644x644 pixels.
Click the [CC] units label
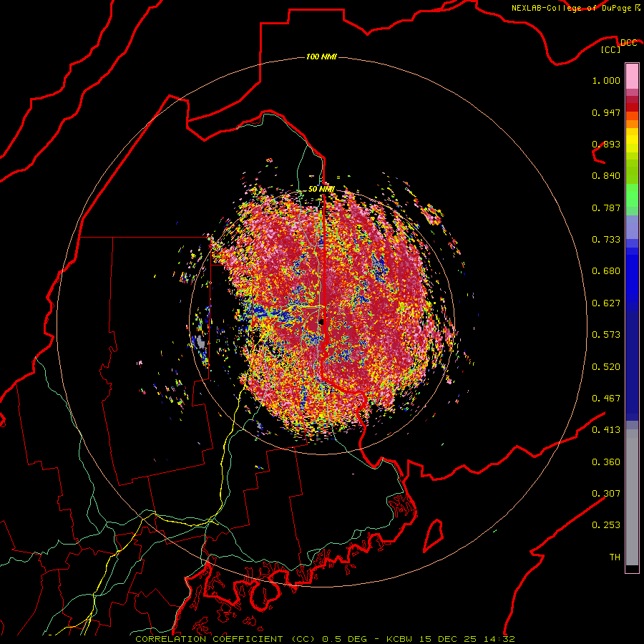pyautogui.click(x=611, y=49)
